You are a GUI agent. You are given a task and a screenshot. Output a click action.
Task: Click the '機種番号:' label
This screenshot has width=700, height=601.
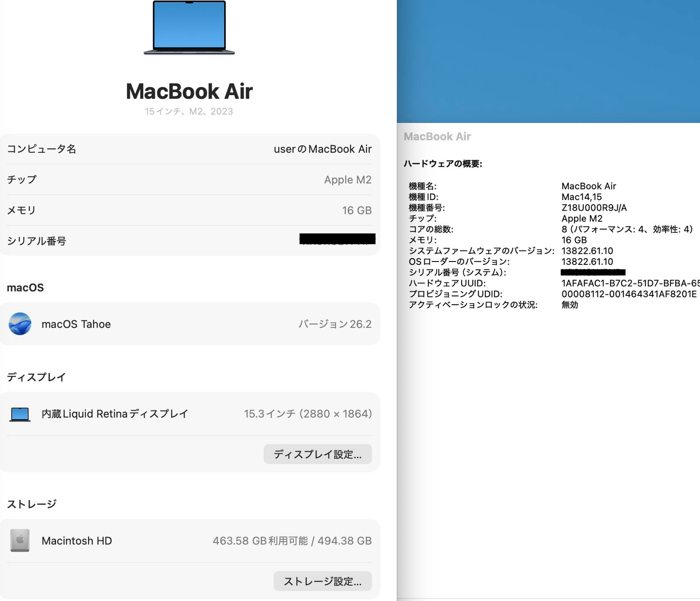point(427,208)
